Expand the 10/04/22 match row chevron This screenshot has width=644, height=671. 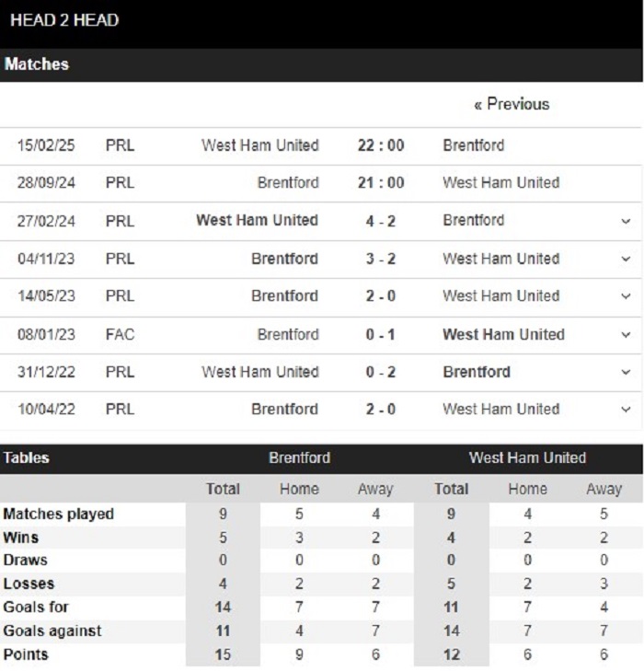(x=626, y=410)
